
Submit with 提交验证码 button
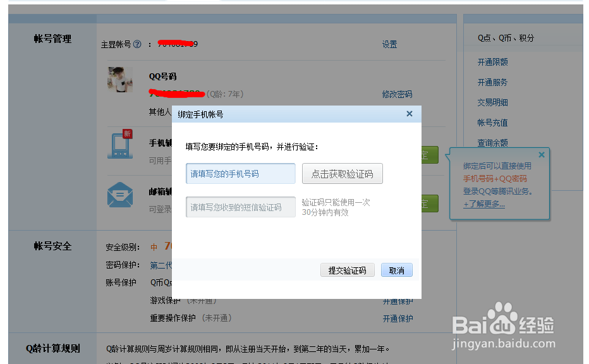(347, 270)
